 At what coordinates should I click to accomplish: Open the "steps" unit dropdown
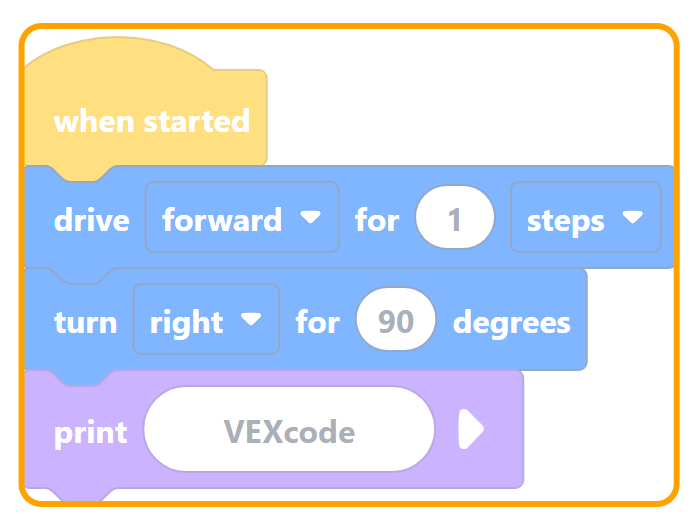[x=585, y=218]
